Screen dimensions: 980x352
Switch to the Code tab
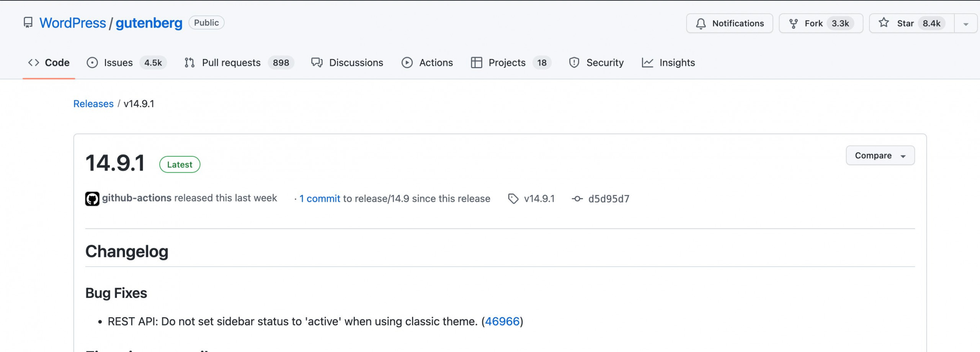(57, 62)
